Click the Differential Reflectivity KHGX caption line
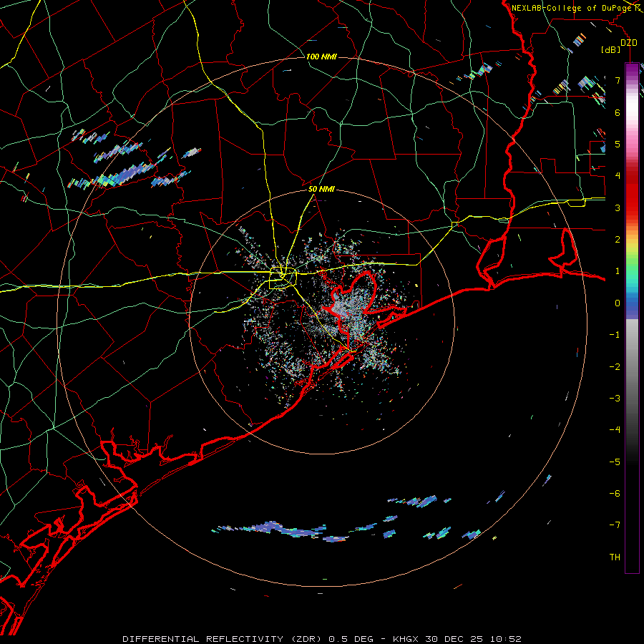 click(322, 639)
